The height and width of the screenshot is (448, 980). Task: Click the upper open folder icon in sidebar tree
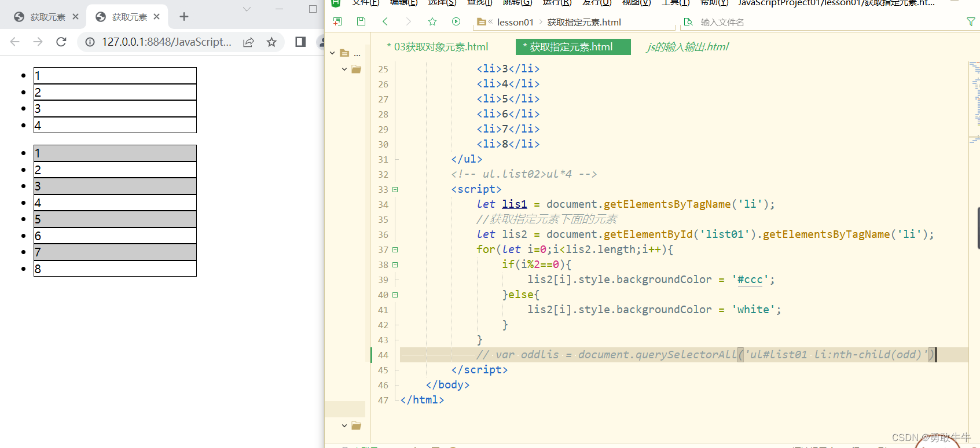(356, 69)
